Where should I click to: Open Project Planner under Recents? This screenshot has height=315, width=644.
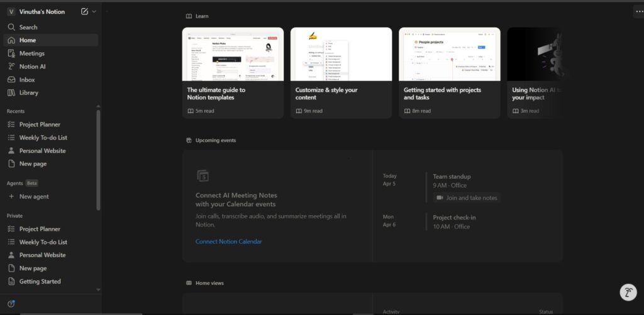(40, 124)
